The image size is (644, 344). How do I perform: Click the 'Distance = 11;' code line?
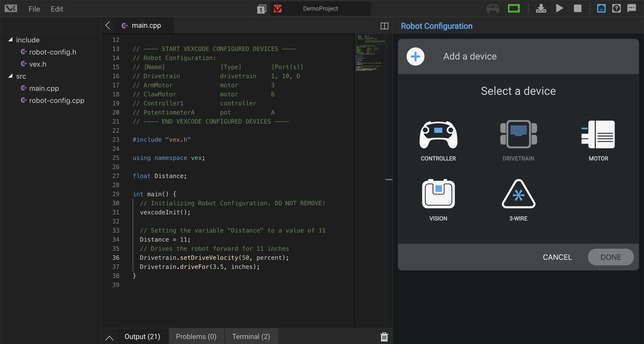click(x=165, y=240)
